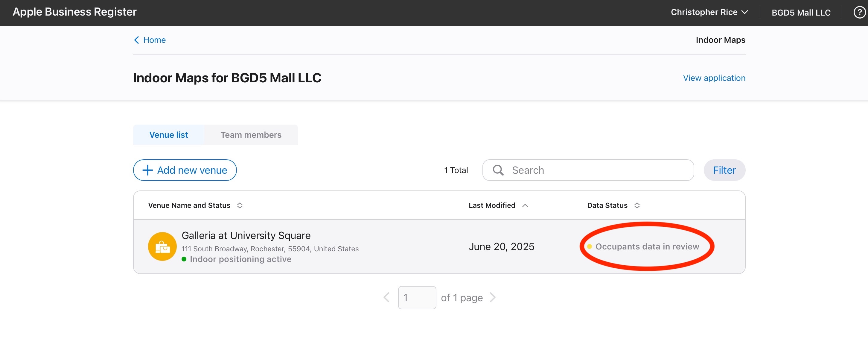
Task: Focus the Search input field
Action: 588,170
